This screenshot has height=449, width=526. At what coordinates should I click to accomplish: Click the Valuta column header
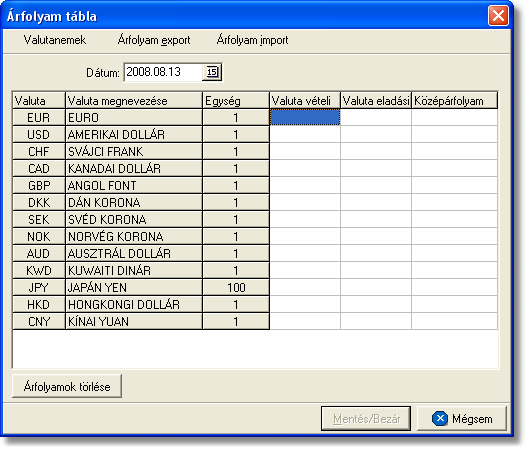(39, 100)
